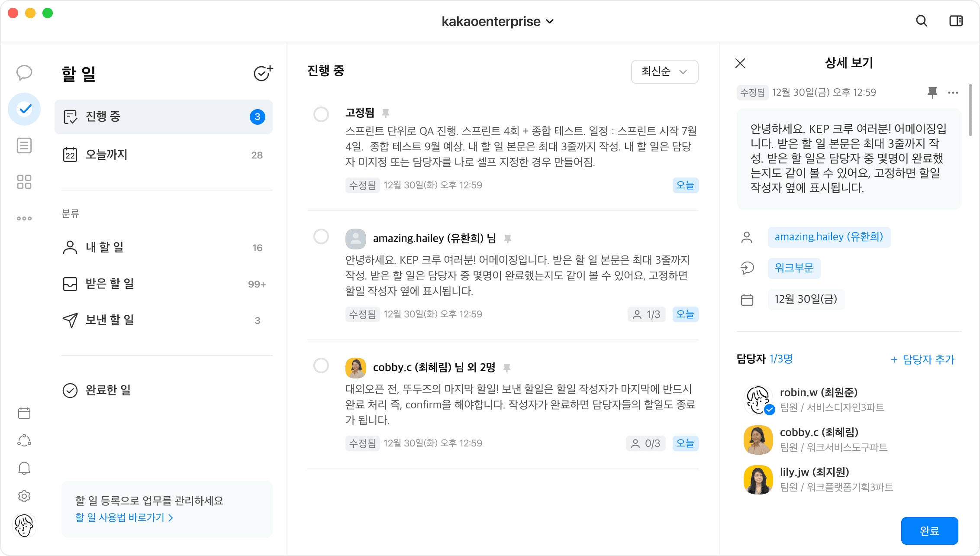Select the 오늘까지 menu item
The height and width of the screenshot is (556, 980).
tap(164, 155)
